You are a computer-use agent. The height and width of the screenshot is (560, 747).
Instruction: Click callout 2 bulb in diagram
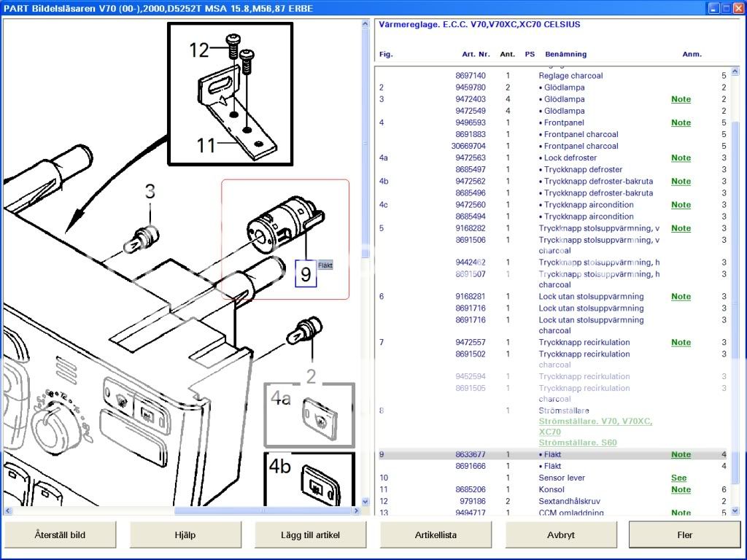point(311,376)
